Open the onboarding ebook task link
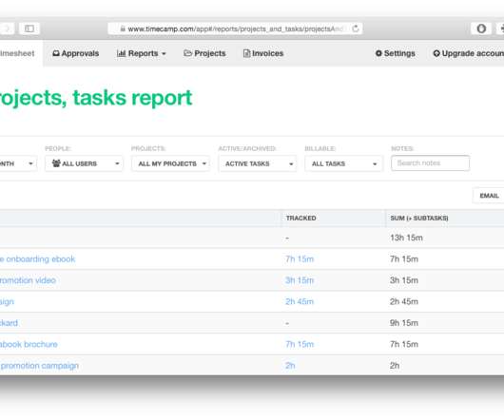The width and height of the screenshot is (504, 420). tap(38, 259)
